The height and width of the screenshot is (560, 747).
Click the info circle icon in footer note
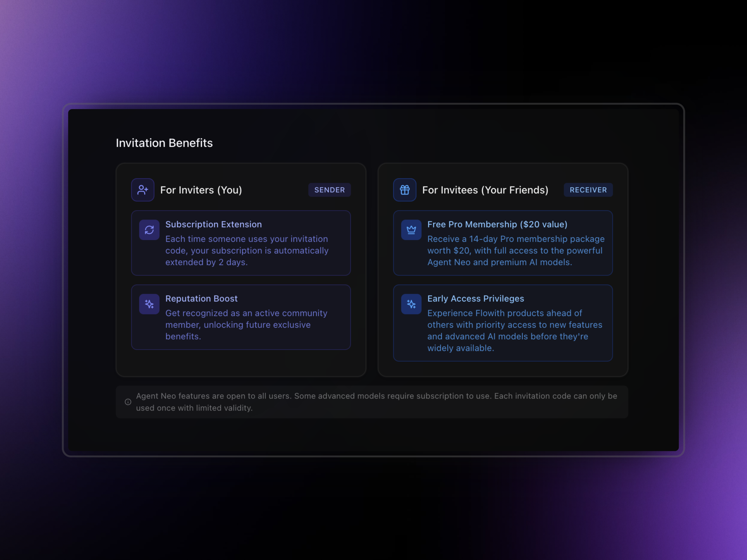coord(128,402)
